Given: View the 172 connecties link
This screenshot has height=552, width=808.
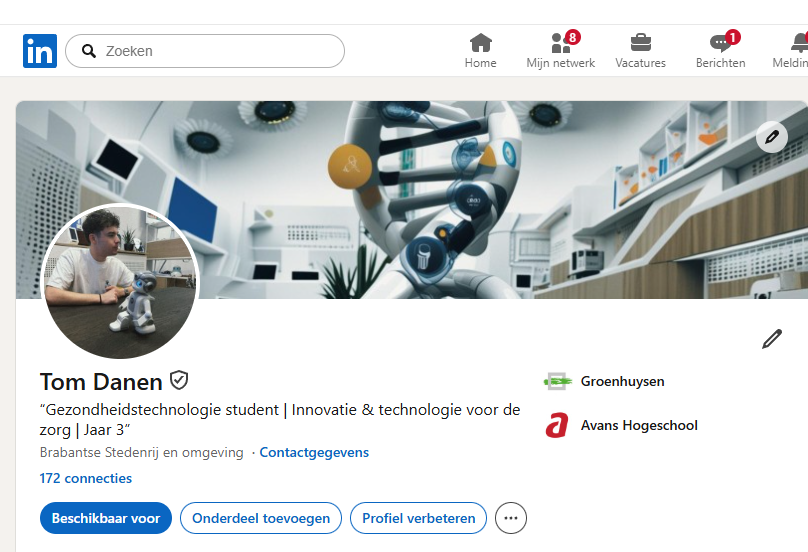Looking at the screenshot, I should [86, 478].
